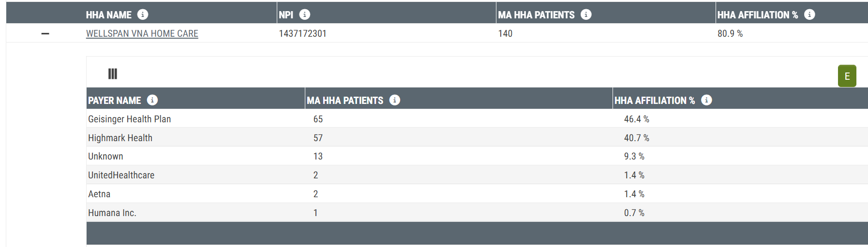Screen dimensions: 868x247
Task: Select the UnitedHealthcare payer row
Action: click(477, 175)
